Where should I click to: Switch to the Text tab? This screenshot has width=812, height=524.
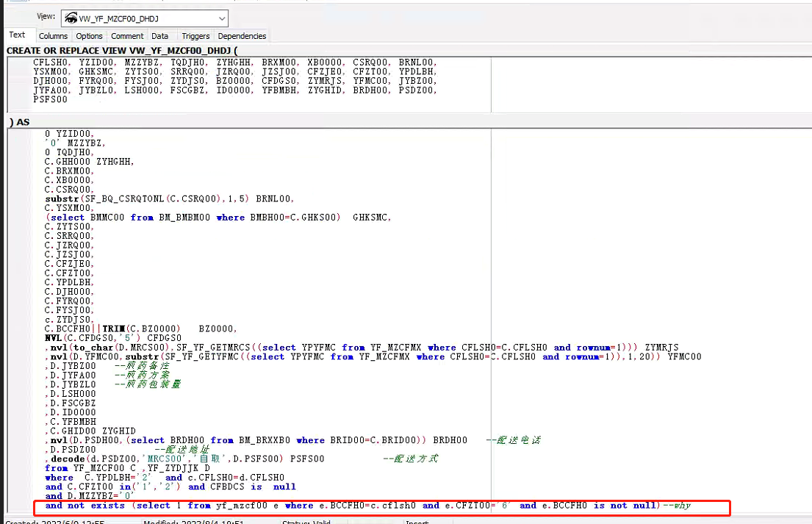coord(17,35)
